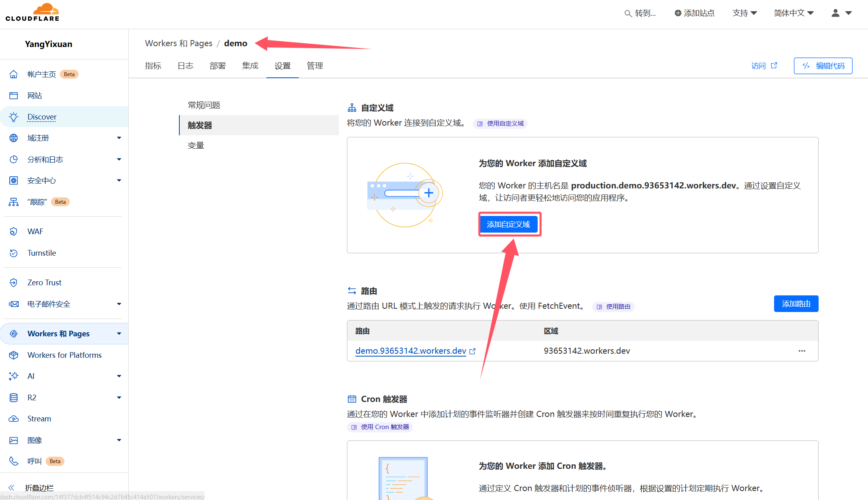The image size is (868, 500).
Task: Open the 简体中文 language dropdown
Action: coord(794,13)
